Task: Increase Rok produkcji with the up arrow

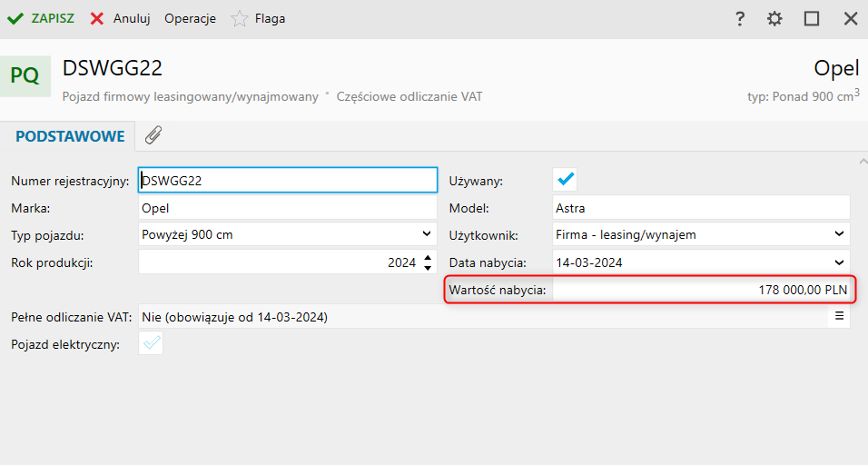Action: point(428,257)
